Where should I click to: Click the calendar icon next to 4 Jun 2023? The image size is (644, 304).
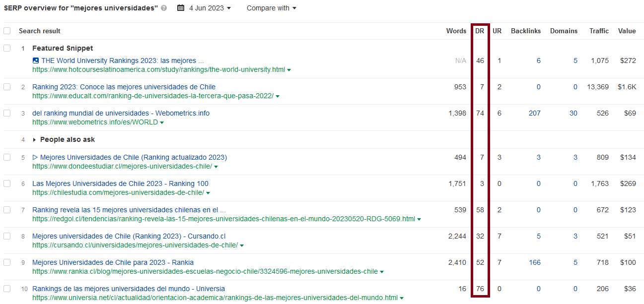click(x=181, y=8)
